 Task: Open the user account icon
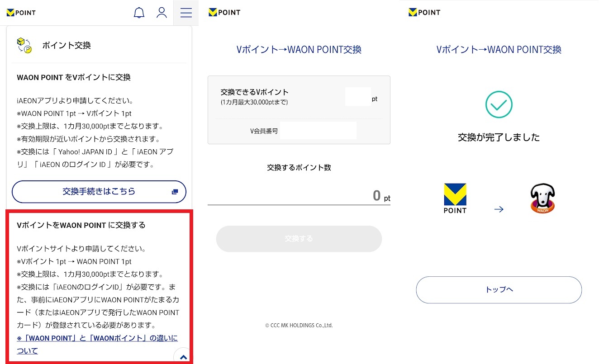pyautogui.click(x=162, y=13)
